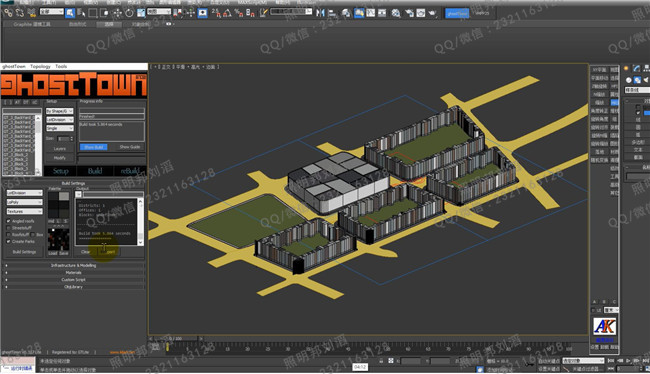Open the LotDivision dropdown in Build Settings
This screenshot has width=650, height=374.
click(x=24, y=193)
